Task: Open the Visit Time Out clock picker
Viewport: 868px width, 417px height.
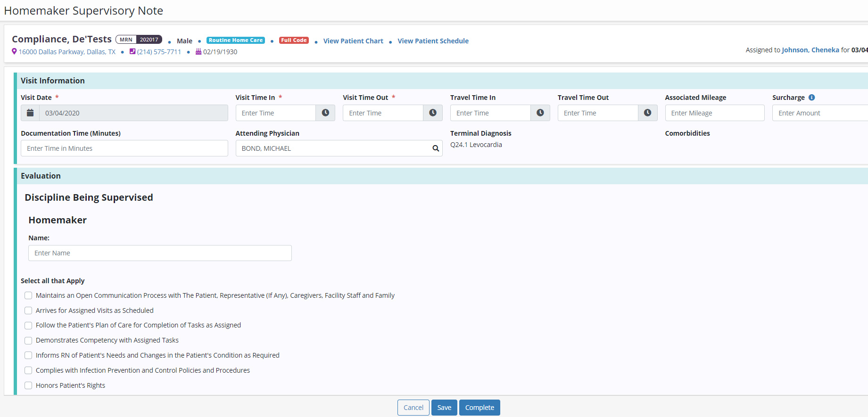Action: coord(433,113)
